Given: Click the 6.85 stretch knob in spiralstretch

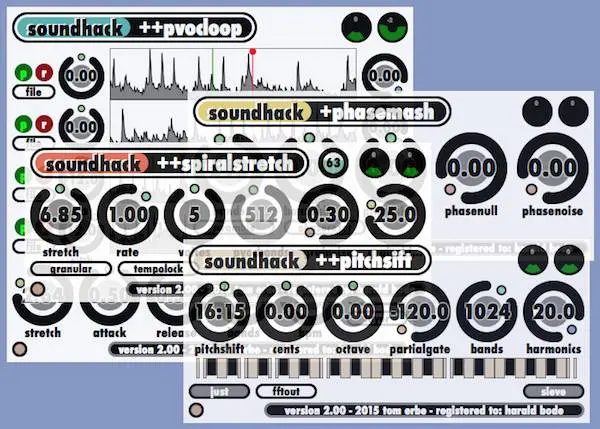Looking at the screenshot, I should (61, 214).
